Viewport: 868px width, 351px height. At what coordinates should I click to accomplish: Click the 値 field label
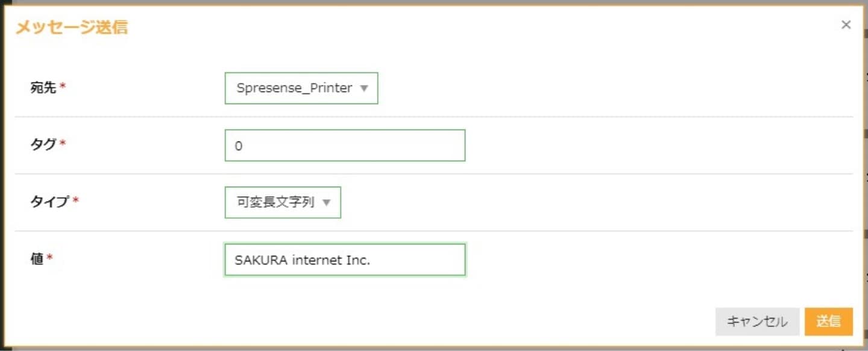click(x=37, y=259)
